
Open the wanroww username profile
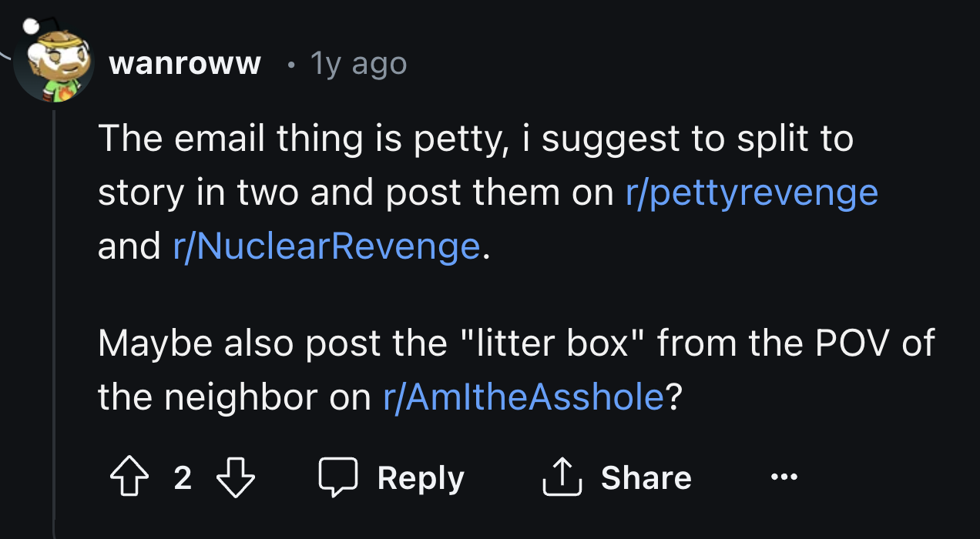(185, 63)
